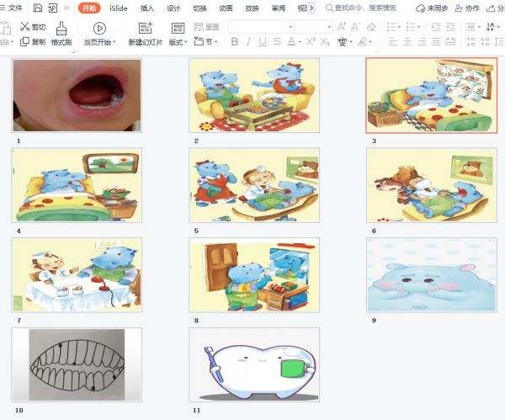This screenshot has height=420, width=505.
Task: Open the 协作 collaboration button
Action: (x=467, y=8)
